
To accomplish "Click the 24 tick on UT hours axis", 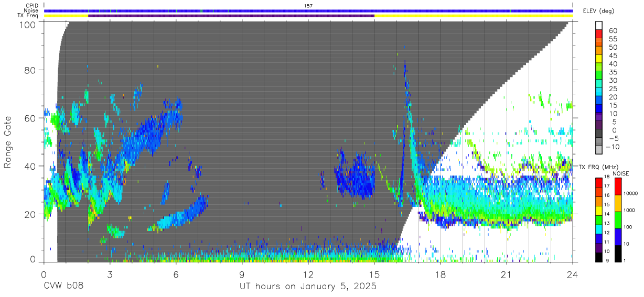I will pyautogui.click(x=573, y=274).
